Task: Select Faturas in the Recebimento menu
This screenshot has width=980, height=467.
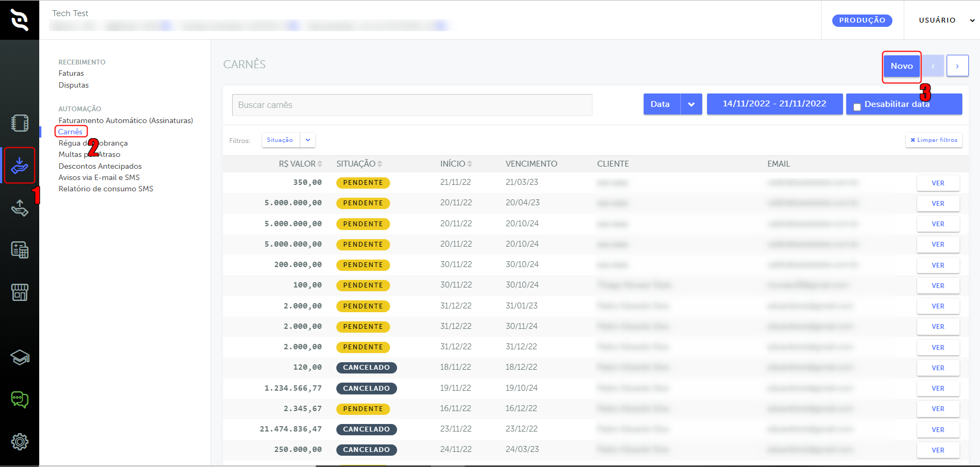Action: point(71,74)
